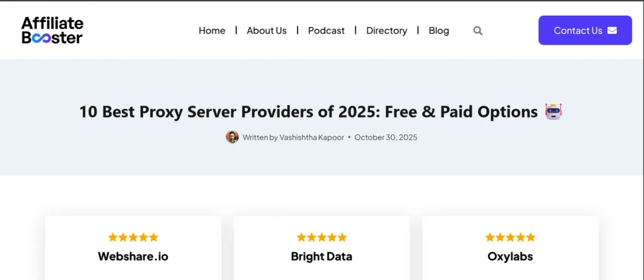Open the search magnifier icon
Image resolution: width=644 pixels, height=280 pixels.
(478, 31)
